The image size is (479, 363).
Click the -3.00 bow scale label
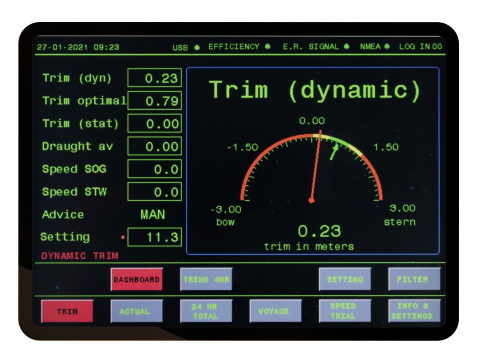click(x=226, y=210)
